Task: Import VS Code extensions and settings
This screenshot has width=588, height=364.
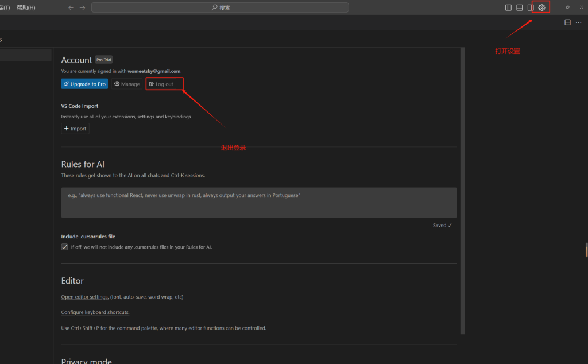Action: 75,129
